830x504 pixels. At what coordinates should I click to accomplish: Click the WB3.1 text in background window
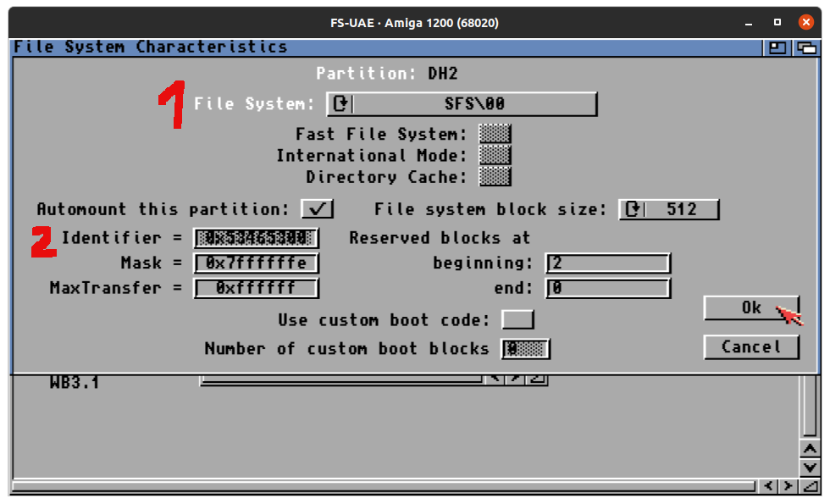[x=75, y=382]
